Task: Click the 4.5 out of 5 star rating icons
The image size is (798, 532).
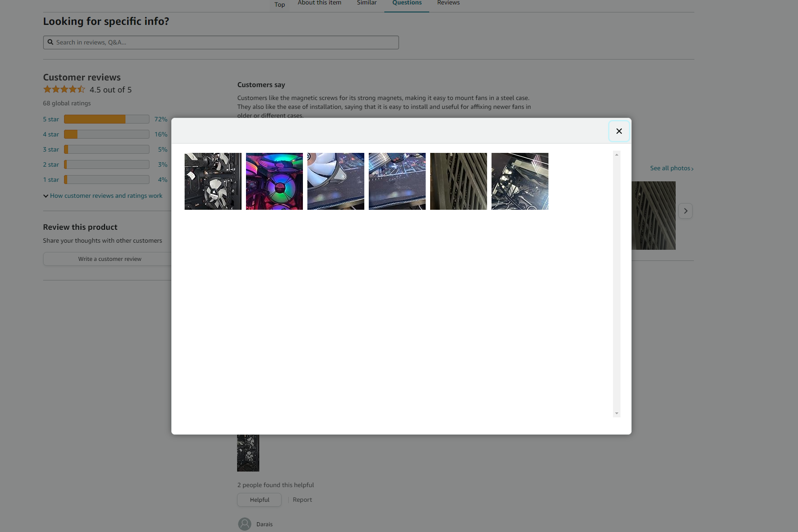Action: [x=64, y=89]
